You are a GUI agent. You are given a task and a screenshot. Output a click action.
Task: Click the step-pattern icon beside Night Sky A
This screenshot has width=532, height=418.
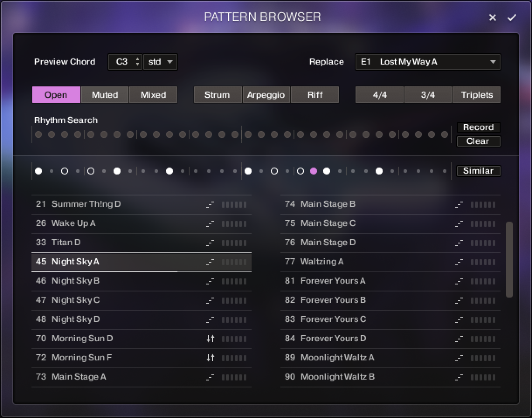tap(210, 262)
